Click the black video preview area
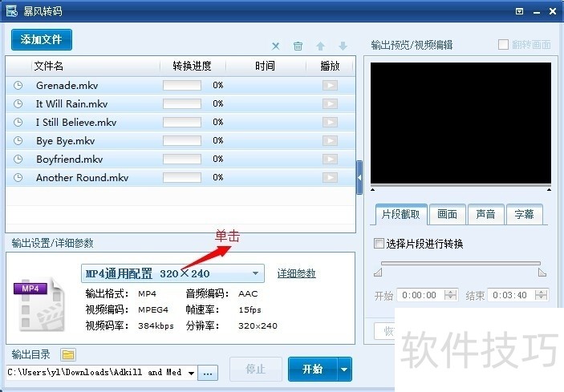This screenshot has width=564, height=392. click(461, 123)
